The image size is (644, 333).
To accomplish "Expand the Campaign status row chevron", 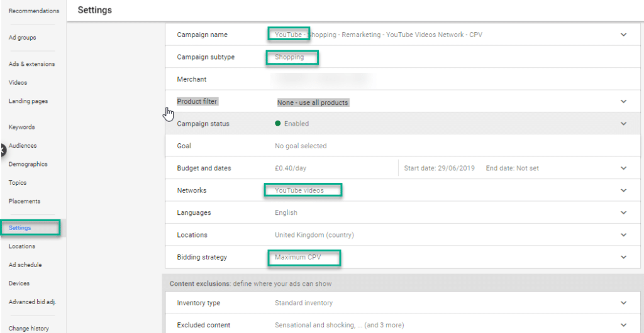I will point(624,123).
